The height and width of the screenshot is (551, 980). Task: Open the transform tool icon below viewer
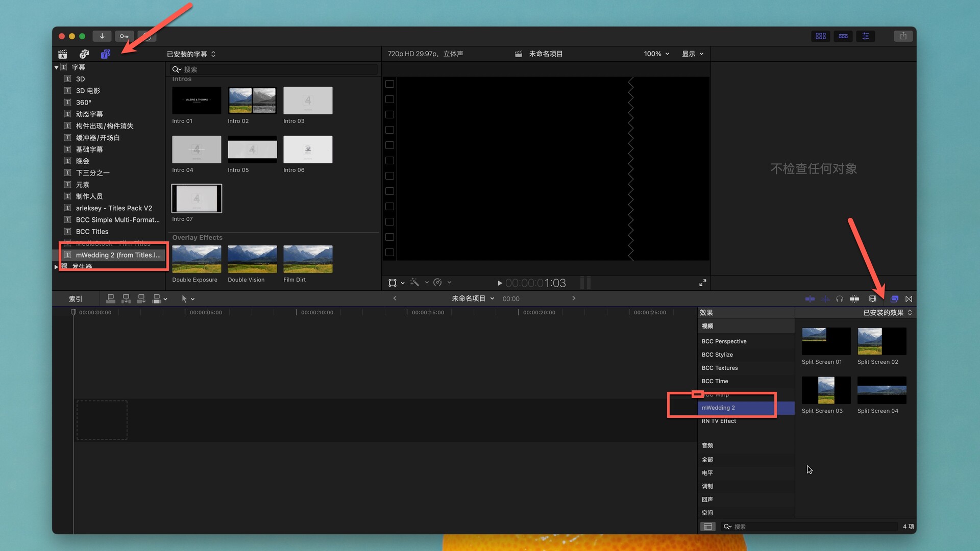pyautogui.click(x=393, y=283)
